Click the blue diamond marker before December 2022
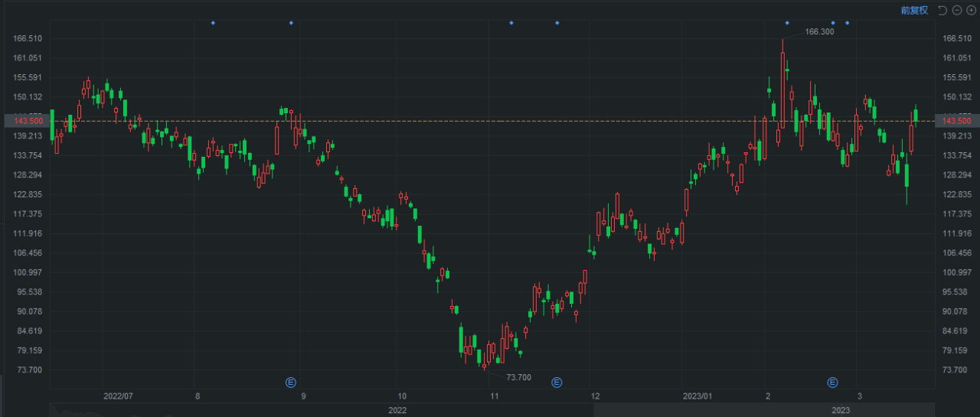Viewport: 980px width, 417px height. point(557,23)
